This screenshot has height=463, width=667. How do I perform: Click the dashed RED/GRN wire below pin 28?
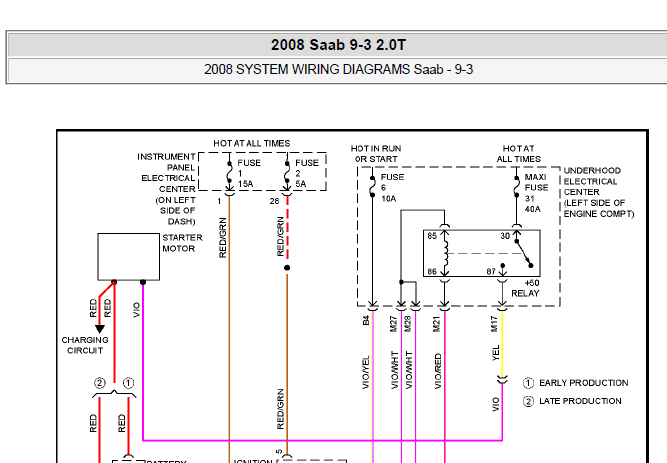[x=287, y=228]
